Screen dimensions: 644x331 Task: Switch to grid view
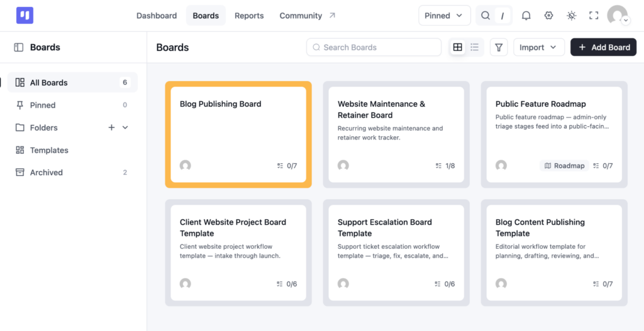pyautogui.click(x=458, y=47)
